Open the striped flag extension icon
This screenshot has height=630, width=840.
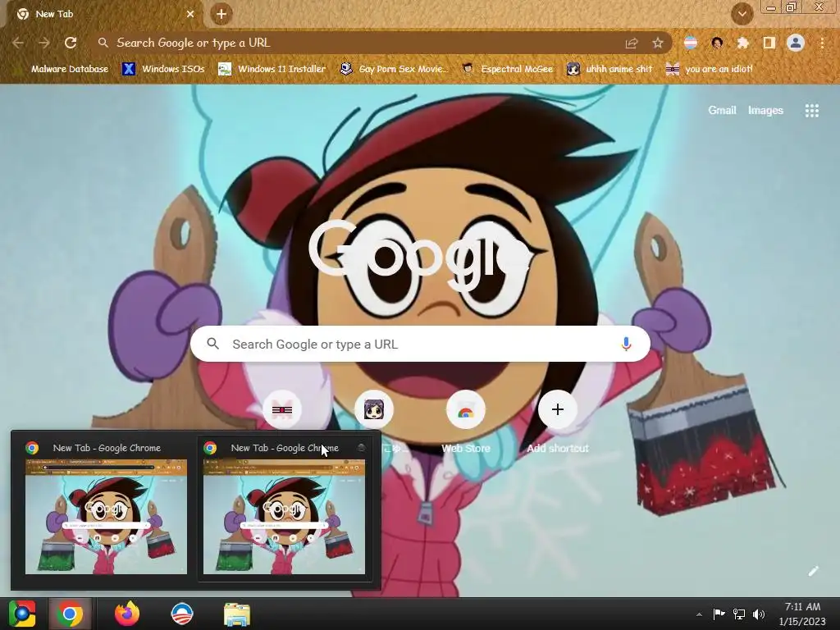pyautogui.click(x=691, y=43)
